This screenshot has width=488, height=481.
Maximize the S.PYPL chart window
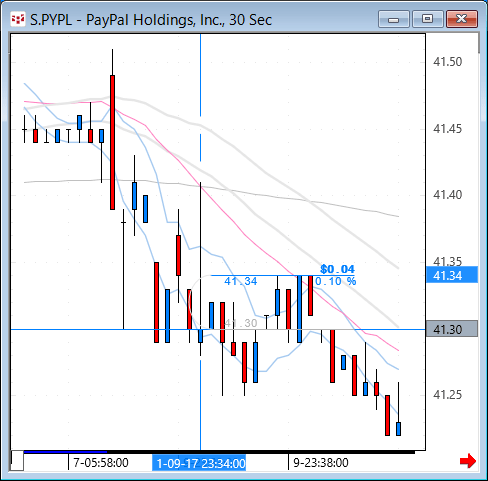[x=428, y=19]
